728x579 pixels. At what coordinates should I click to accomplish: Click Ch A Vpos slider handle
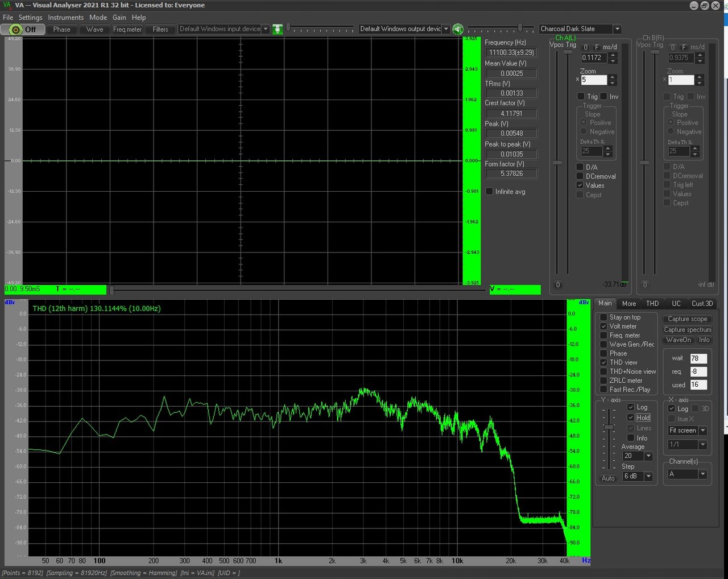557,163
